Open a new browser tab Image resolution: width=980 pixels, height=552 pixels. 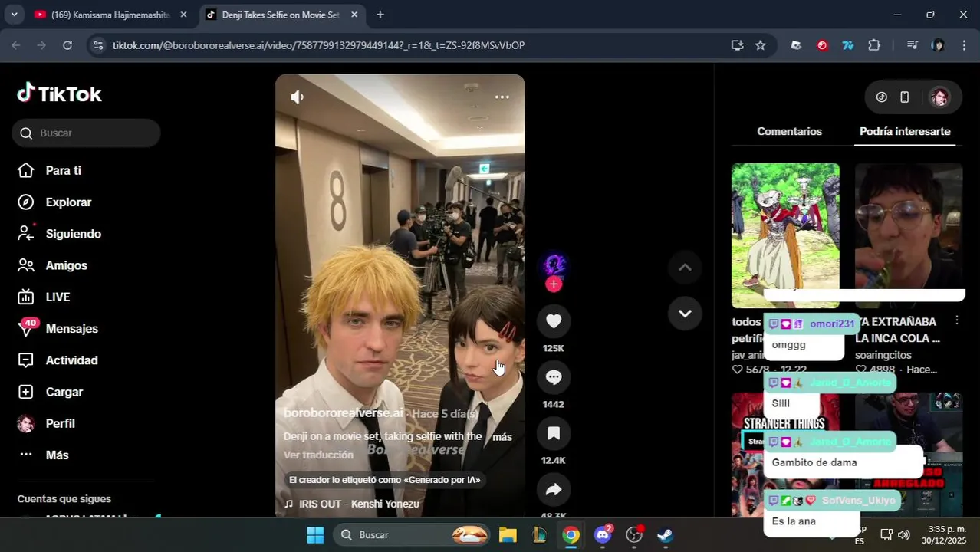click(380, 15)
